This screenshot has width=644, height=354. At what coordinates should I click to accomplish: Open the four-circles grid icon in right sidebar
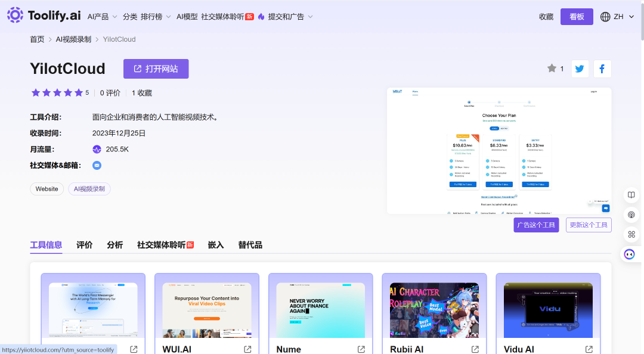[x=631, y=234]
